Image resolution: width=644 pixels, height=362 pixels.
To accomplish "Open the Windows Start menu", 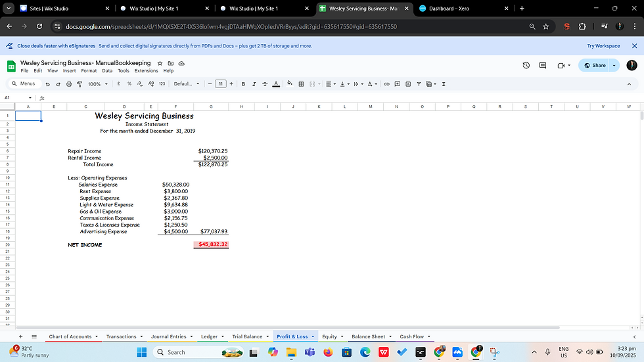I will click(x=142, y=352).
